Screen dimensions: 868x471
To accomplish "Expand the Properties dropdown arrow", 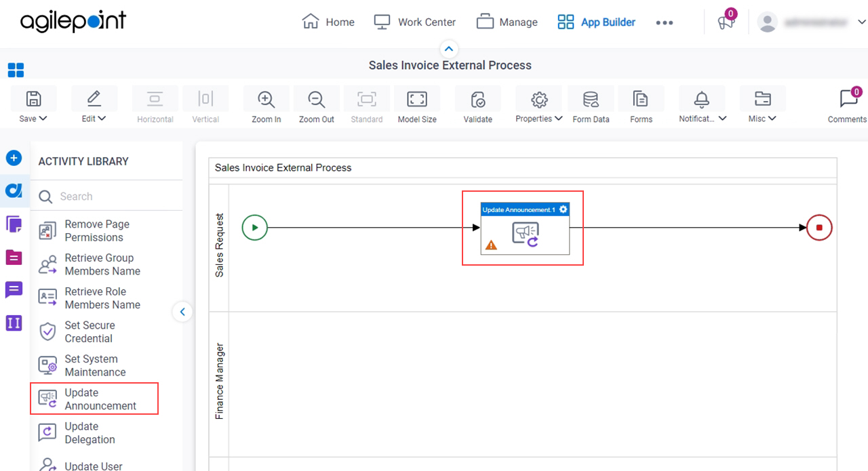I will [x=559, y=119].
